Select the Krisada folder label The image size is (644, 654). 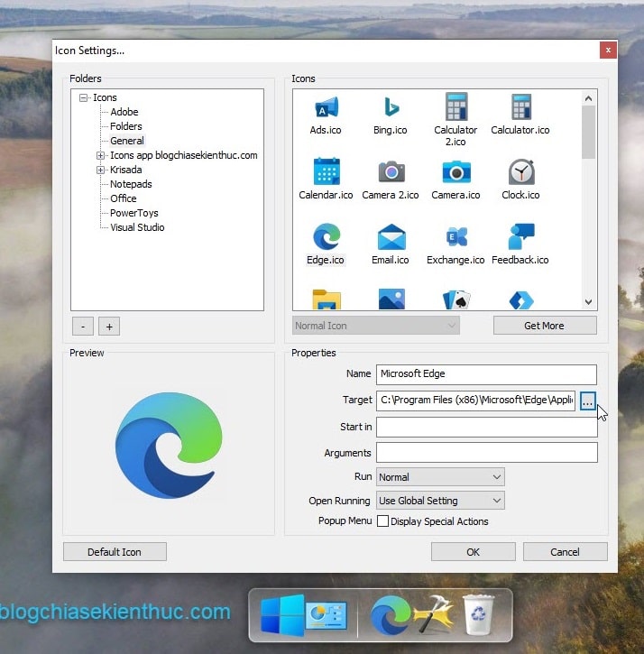[x=126, y=170]
